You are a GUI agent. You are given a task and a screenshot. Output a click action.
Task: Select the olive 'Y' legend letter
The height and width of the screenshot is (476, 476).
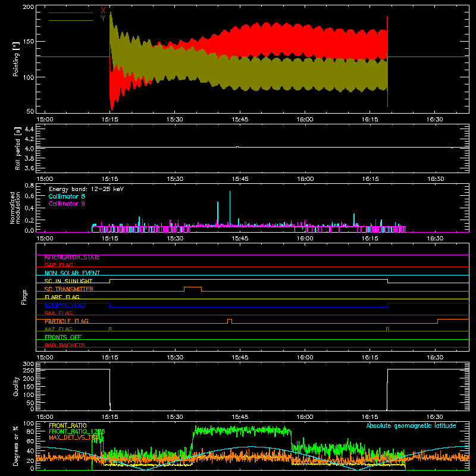pos(103,18)
